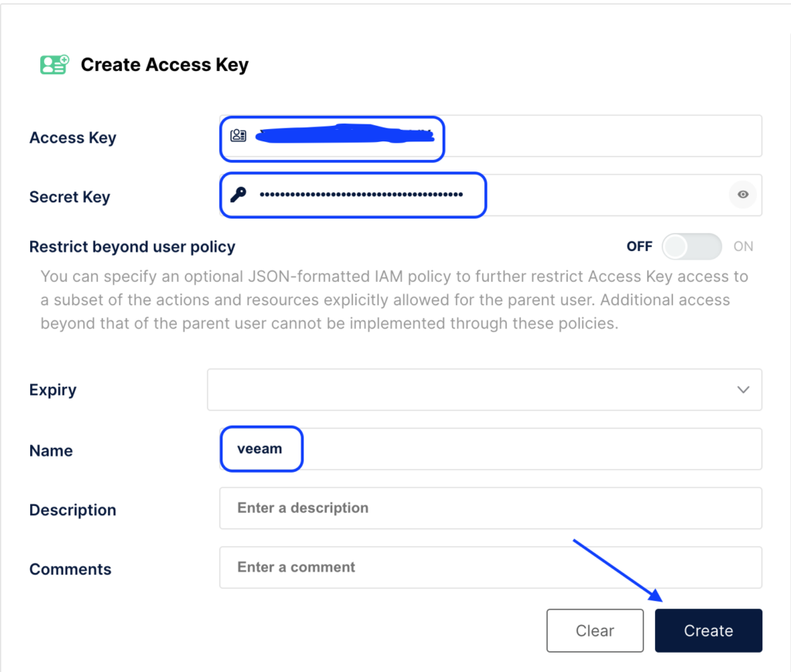Toggle the Restrict beyond user policy switch
The height and width of the screenshot is (672, 791).
[x=691, y=247]
